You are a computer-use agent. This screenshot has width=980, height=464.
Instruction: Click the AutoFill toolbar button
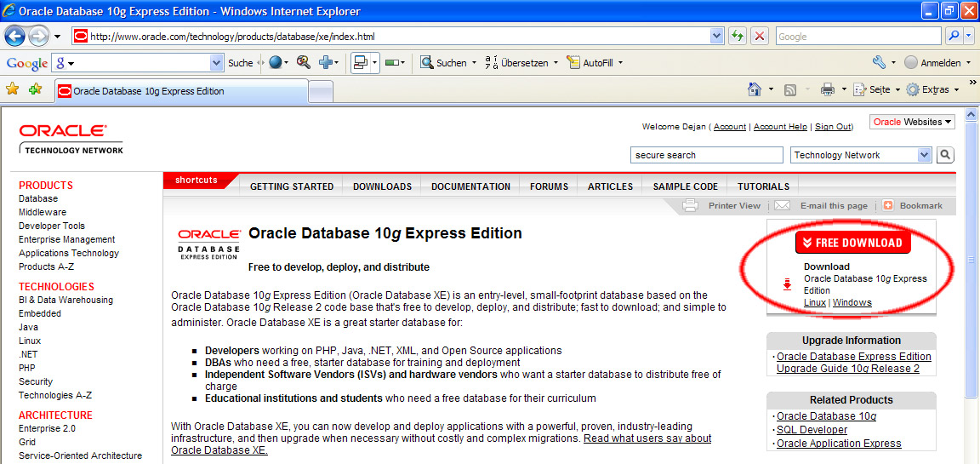(x=590, y=62)
